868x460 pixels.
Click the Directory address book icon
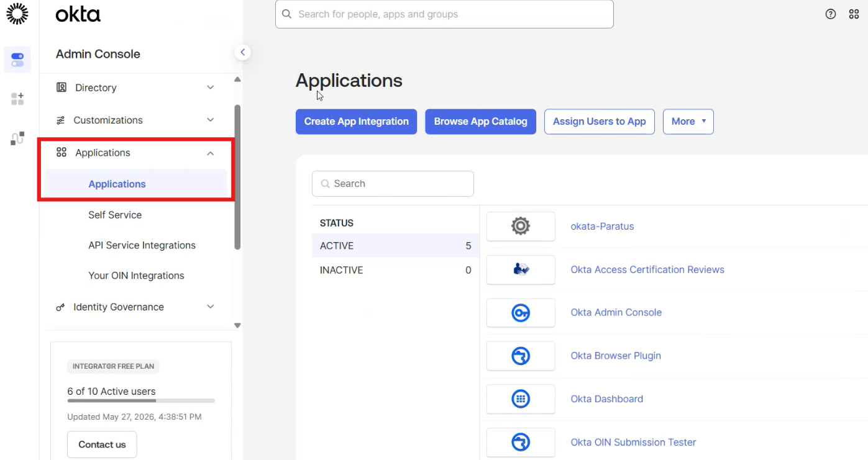coord(62,88)
